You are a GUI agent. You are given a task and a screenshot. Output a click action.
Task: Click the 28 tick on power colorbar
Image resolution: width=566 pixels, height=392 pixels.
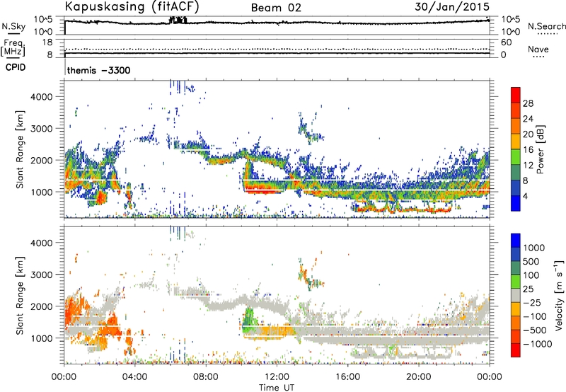point(528,103)
